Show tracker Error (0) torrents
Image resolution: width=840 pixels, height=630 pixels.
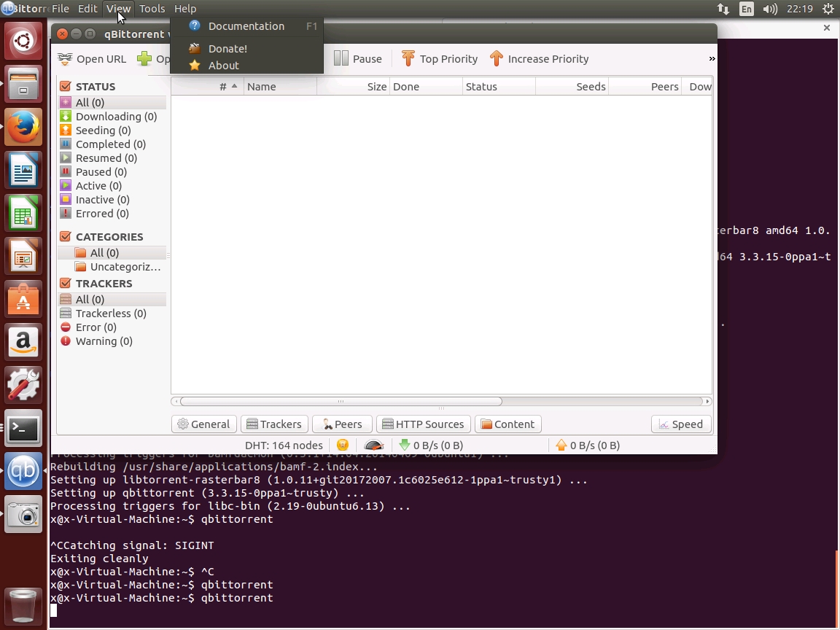click(112, 327)
